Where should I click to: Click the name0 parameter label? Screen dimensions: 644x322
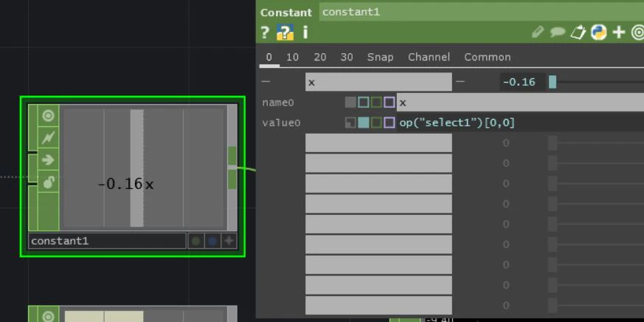pyautogui.click(x=278, y=103)
